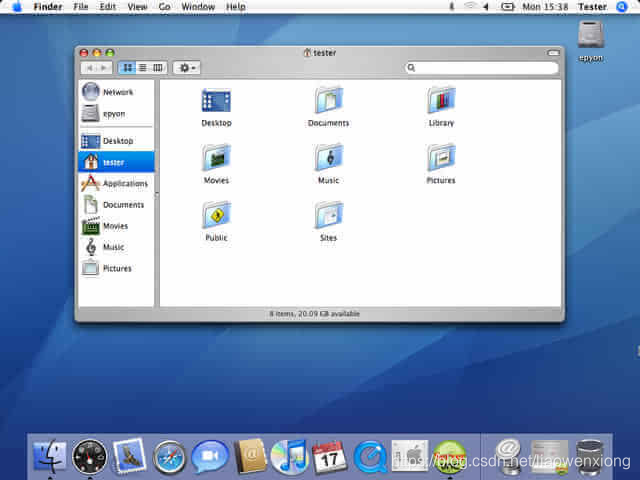
Task: Select Movies in the Finder sidebar
Action: [x=116, y=226]
